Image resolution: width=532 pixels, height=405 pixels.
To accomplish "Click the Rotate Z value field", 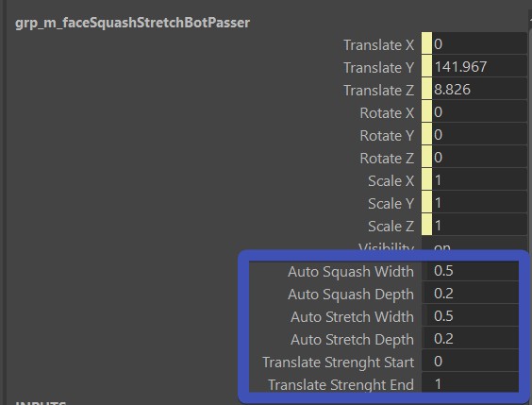I will 479,158.
